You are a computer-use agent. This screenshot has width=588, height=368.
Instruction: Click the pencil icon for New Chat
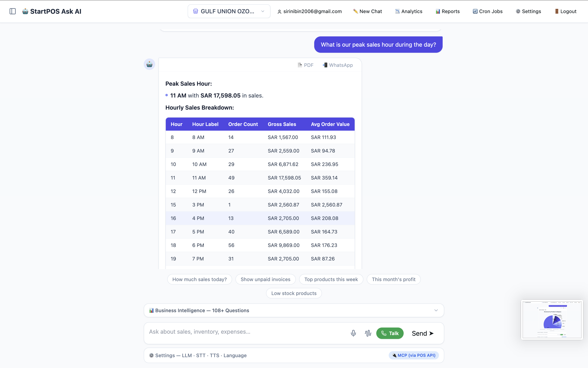tap(355, 11)
